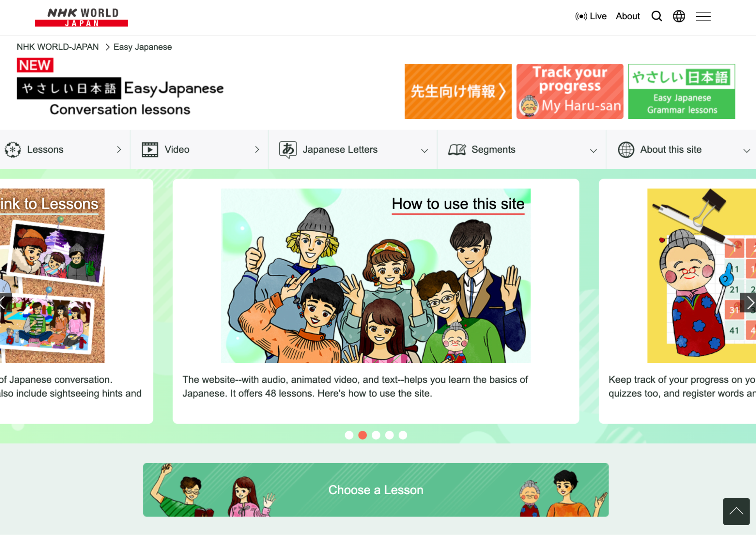Open Easy Japanese Grammar lessons banner

tap(681, 91)
